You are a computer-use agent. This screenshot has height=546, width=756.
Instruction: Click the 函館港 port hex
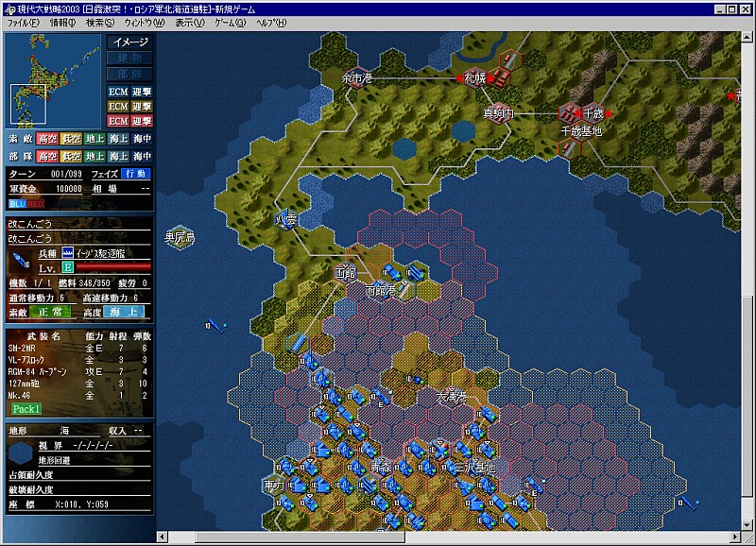pyautogui.click(x=381, y=291)
